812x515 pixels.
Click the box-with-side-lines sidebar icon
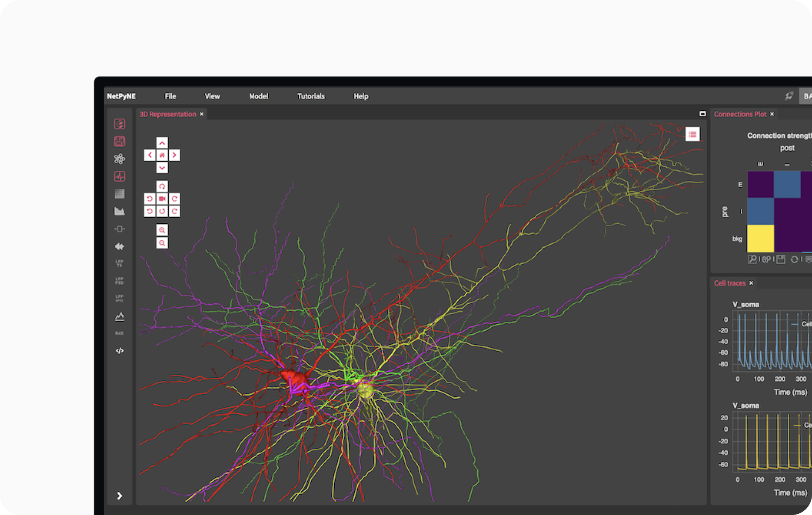click(x=120, y=229)
